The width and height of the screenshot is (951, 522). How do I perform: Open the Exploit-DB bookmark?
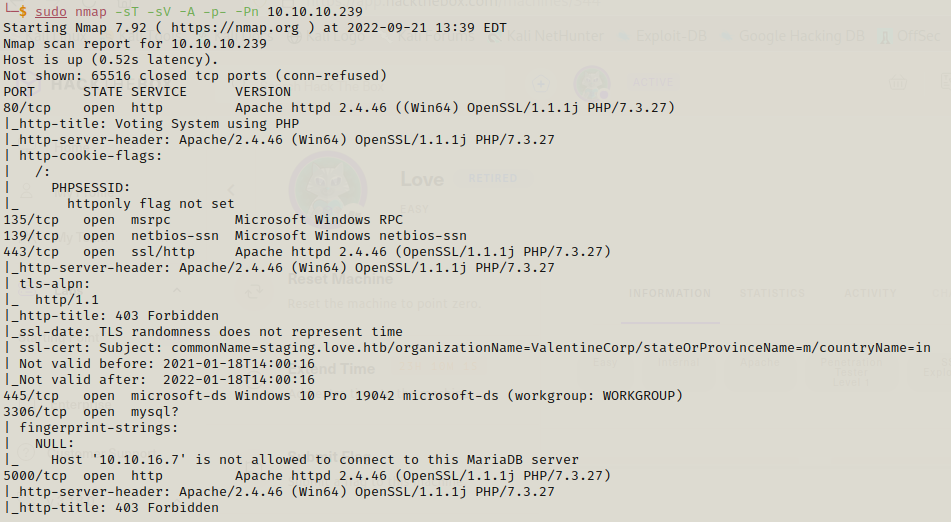click(x=662, y=36)
